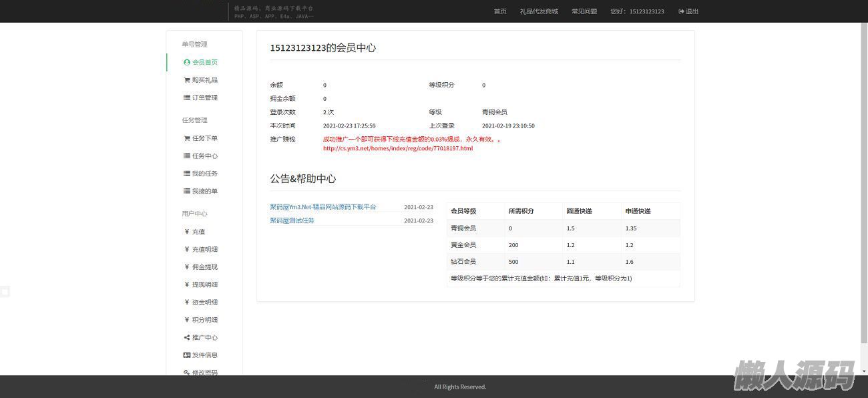Click the logout icon beside 退出
This screenshot has width=868, height=398.
681,11
